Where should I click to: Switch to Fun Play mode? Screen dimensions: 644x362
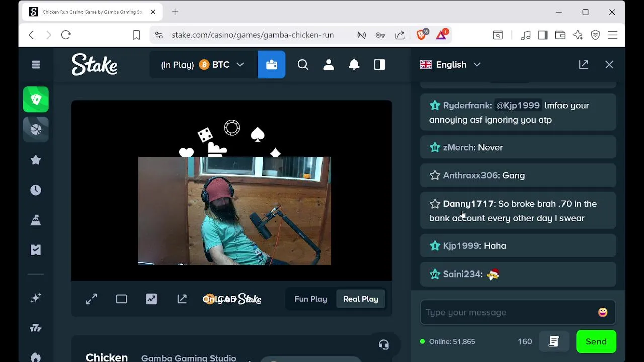tap(310, 299)
